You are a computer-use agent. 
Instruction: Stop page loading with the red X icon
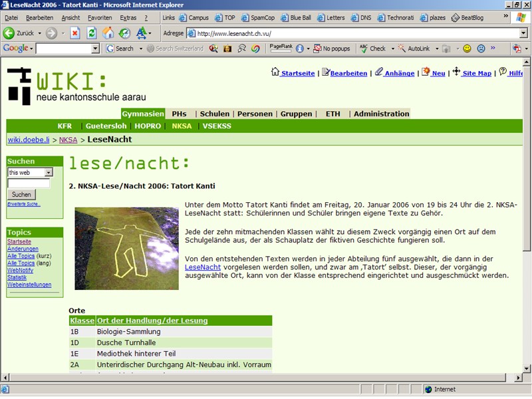74,33
